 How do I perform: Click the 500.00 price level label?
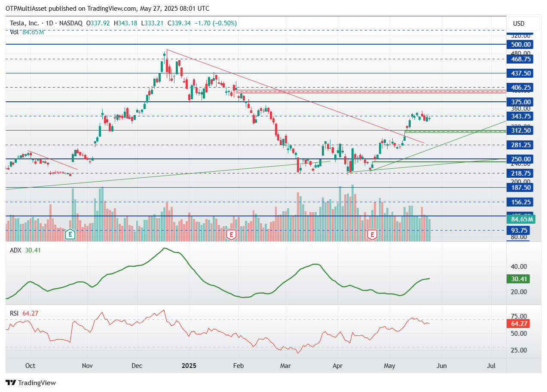[519, 44]
